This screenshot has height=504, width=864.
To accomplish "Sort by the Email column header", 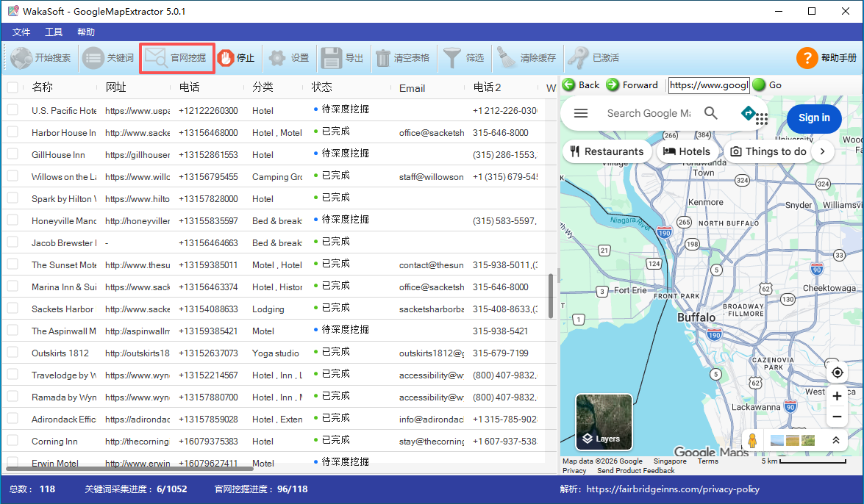I will click(413, 87).
